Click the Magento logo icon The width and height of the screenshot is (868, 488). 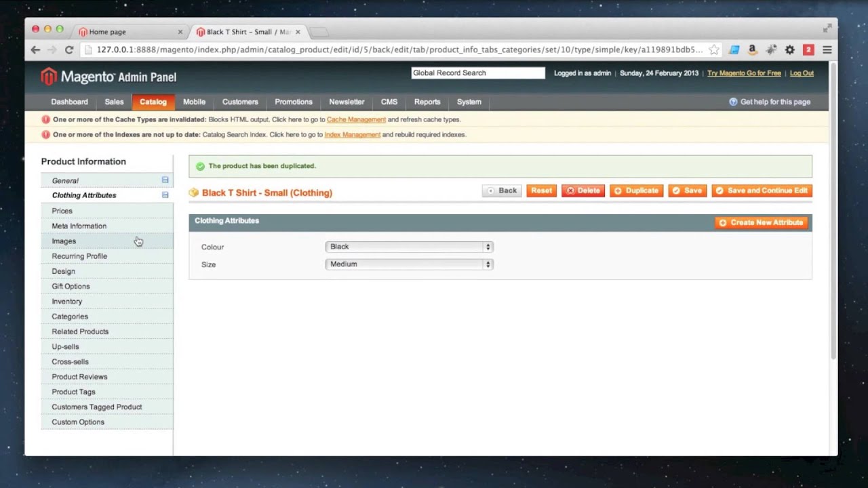pos(49,77)
